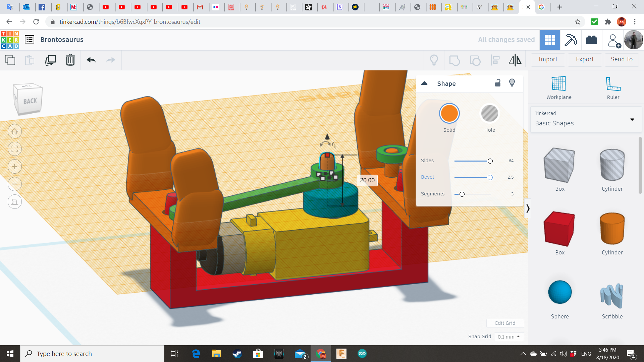Switch to the Blocks view
This screenshot has height=362, width=644.
click(x=571, y=40)
